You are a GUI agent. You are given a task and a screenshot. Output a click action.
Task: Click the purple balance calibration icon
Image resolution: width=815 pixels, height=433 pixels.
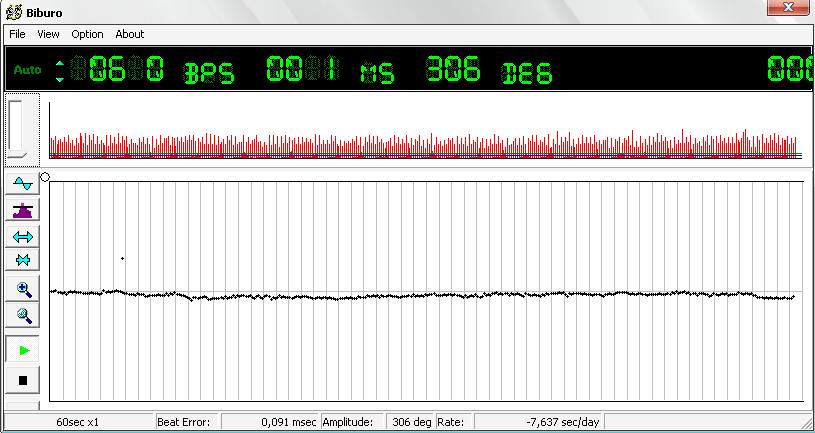pos(22,210)
